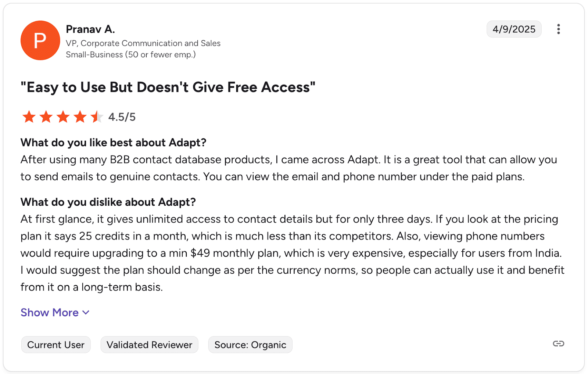Select the 'Validated Reviewer' tag
Viewport: 588px width, 374px height.
coord(149,345)
